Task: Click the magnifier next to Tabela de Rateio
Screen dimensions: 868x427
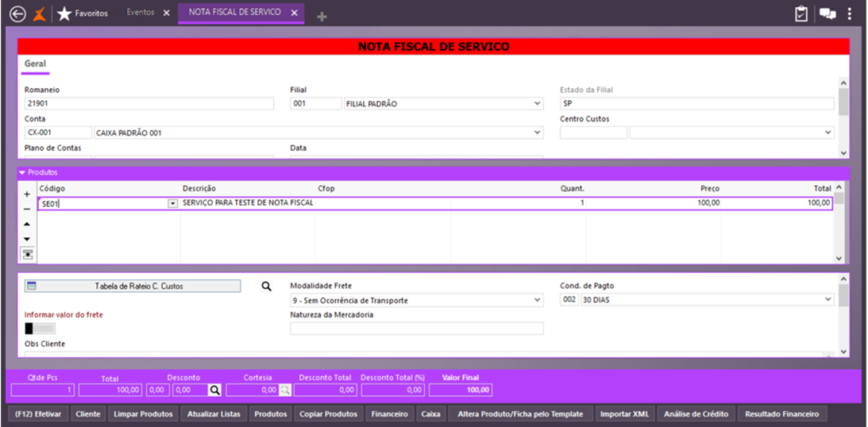Action: 267,286
